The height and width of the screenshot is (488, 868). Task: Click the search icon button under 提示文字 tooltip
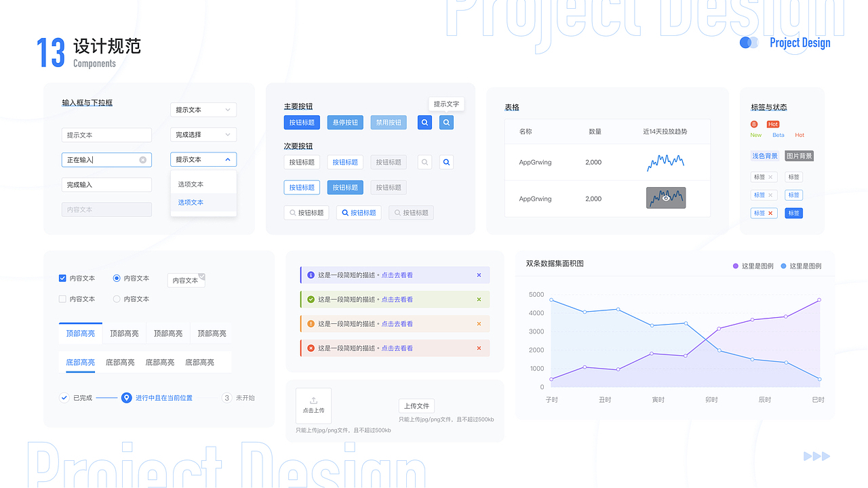pyautogui.click(x=446, y=123)
